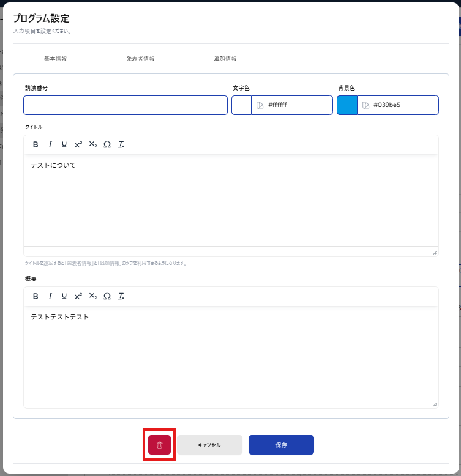Click the #039be5 background color hex field

404,105
